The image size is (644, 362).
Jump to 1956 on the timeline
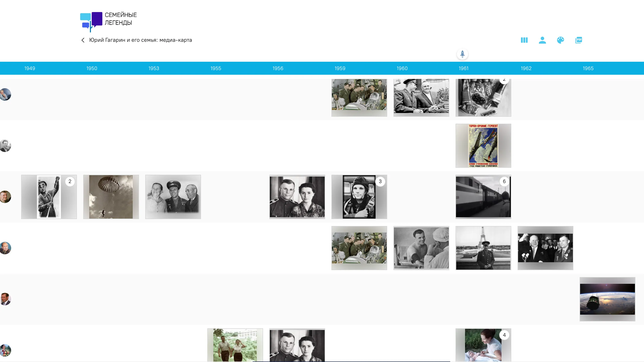[x=278, y=68]
